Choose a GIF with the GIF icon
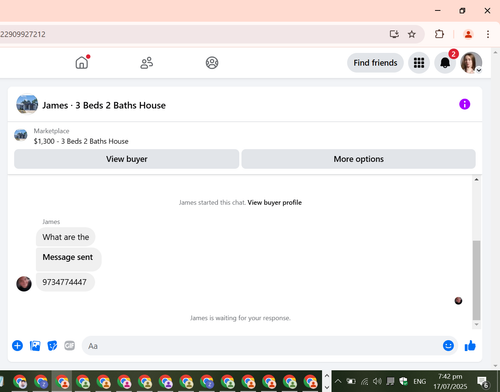This screenshot has height=392, width=500. (70, 346)
